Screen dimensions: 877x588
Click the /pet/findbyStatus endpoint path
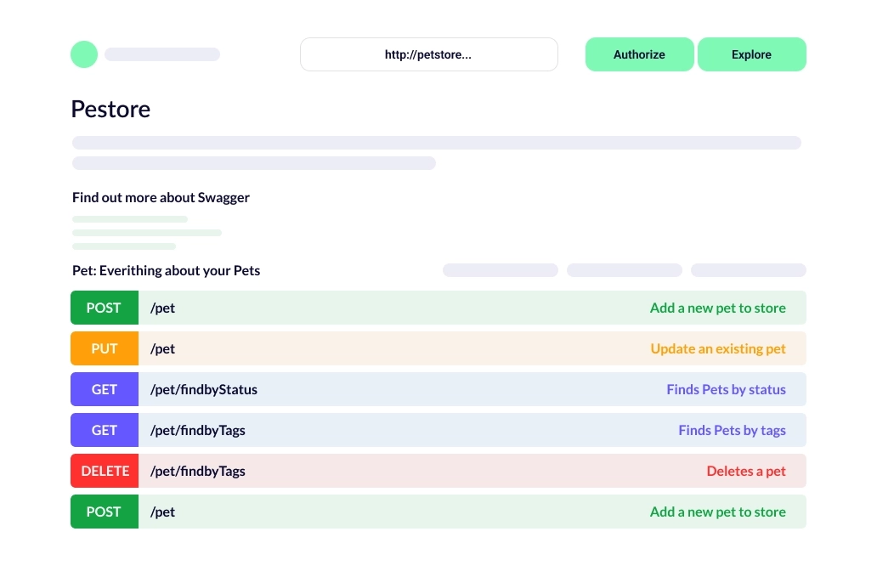(x=204, y=389)
